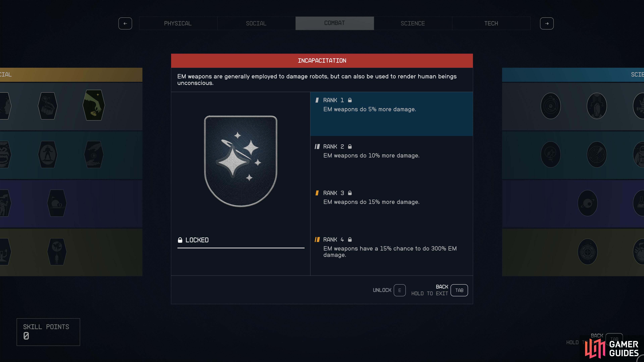Select the Rank 1 locked entry
Image resolution: width=644 pixels, height=362 pixels.
coord(391,114)
